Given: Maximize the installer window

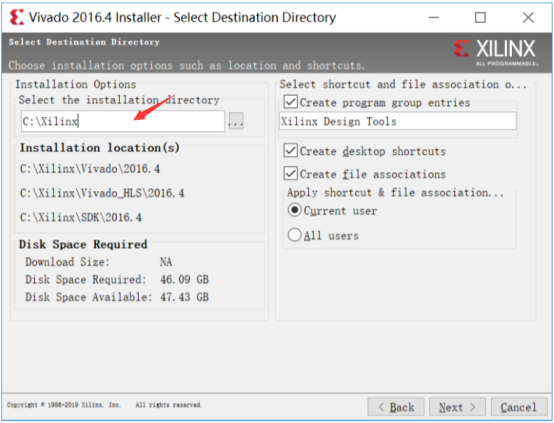Looking at the screenshot, I should click(x=480, y=17).
